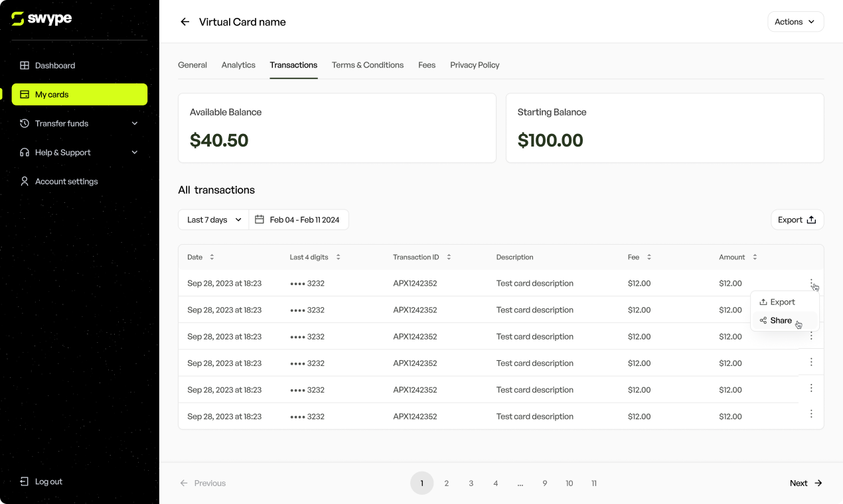Click the Dashboard grid icon

[x=25, y=66]
